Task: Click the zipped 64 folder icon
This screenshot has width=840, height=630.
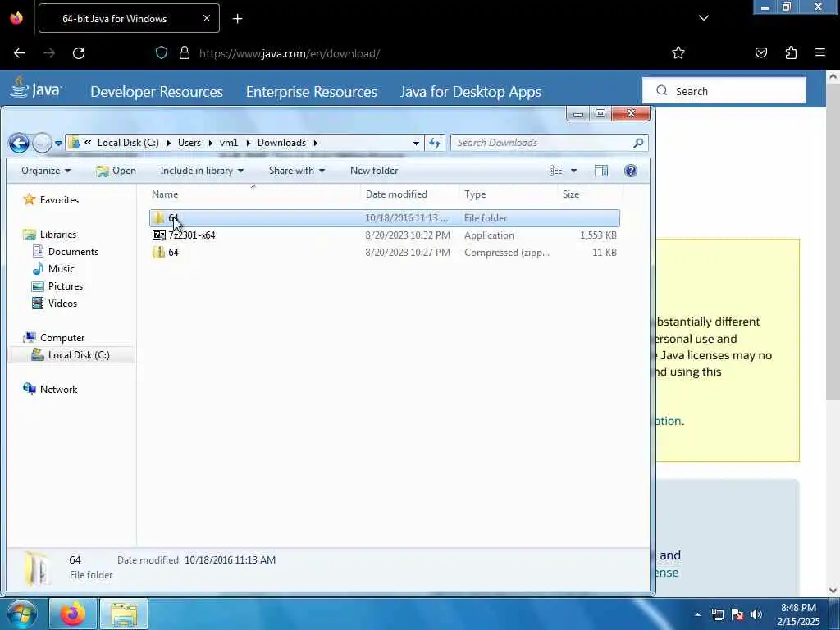Action: click(158, 253)
